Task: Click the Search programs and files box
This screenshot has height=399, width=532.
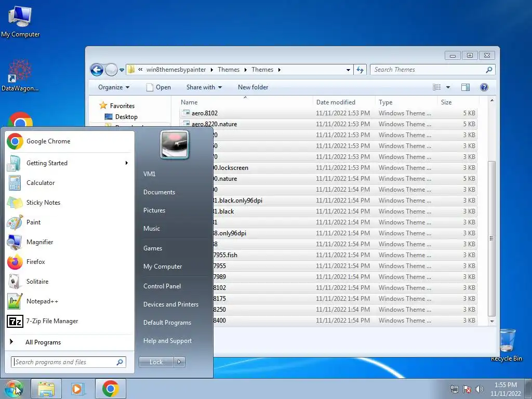Action: pyautogui.click(x=68, y=362)
